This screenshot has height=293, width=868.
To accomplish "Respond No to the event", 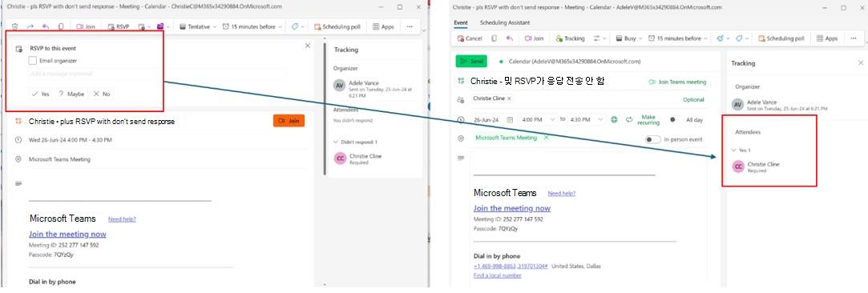I will [102, 94].
